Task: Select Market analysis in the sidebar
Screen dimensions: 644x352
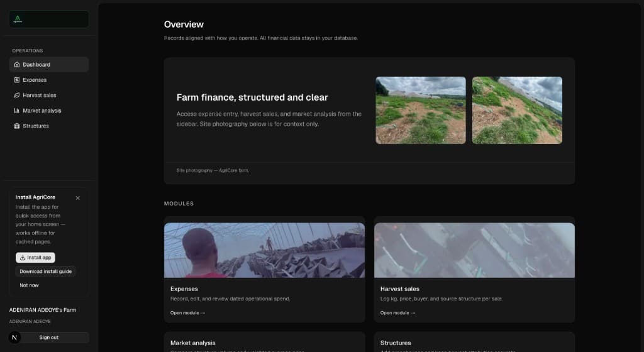Action: [x=49, y=111]
